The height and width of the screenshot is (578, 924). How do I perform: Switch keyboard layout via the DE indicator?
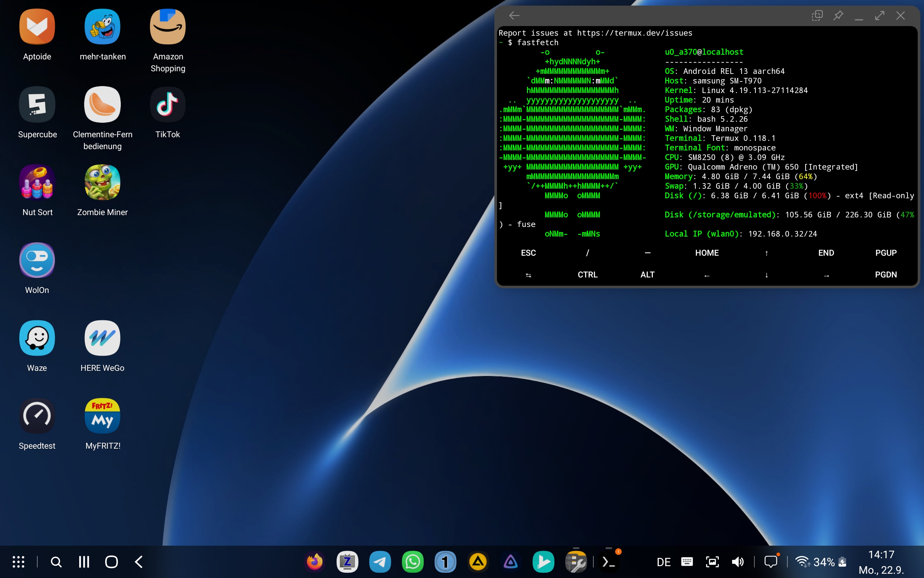[663, 562]
